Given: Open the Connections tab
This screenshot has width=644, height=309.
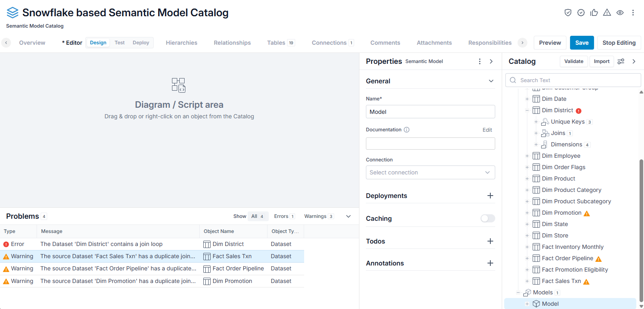Looking at the screenshot, I should 333,43.
